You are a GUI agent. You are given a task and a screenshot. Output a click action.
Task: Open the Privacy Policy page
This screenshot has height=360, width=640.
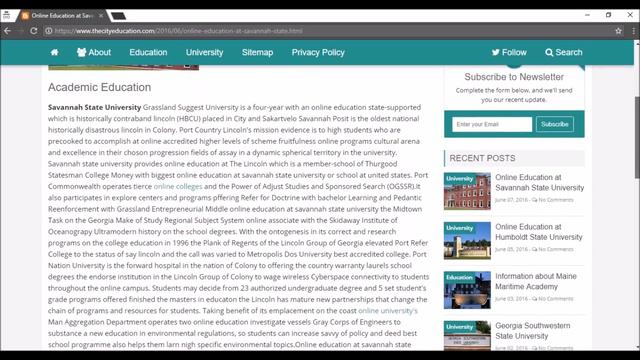318,52
